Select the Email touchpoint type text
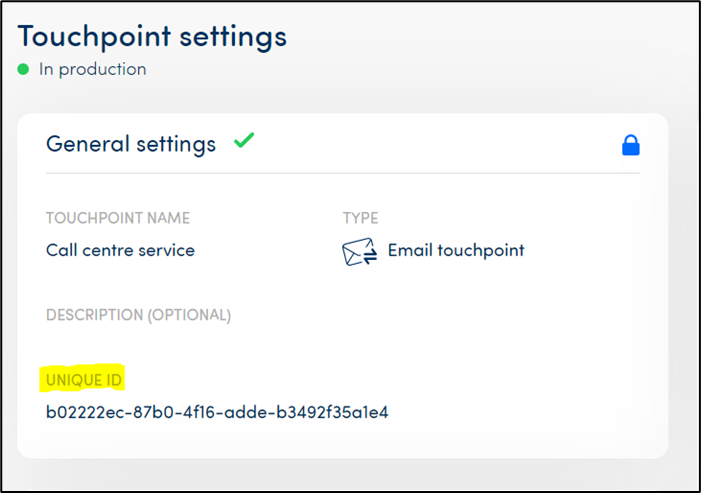 tap(456, 250)
